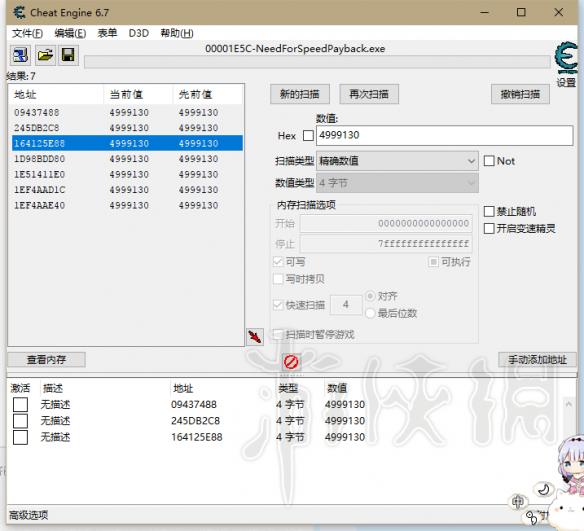Open the 扫描类型 dropdown
The height and width of the screenshot is (531, 584).
click(x=397, y=161)
